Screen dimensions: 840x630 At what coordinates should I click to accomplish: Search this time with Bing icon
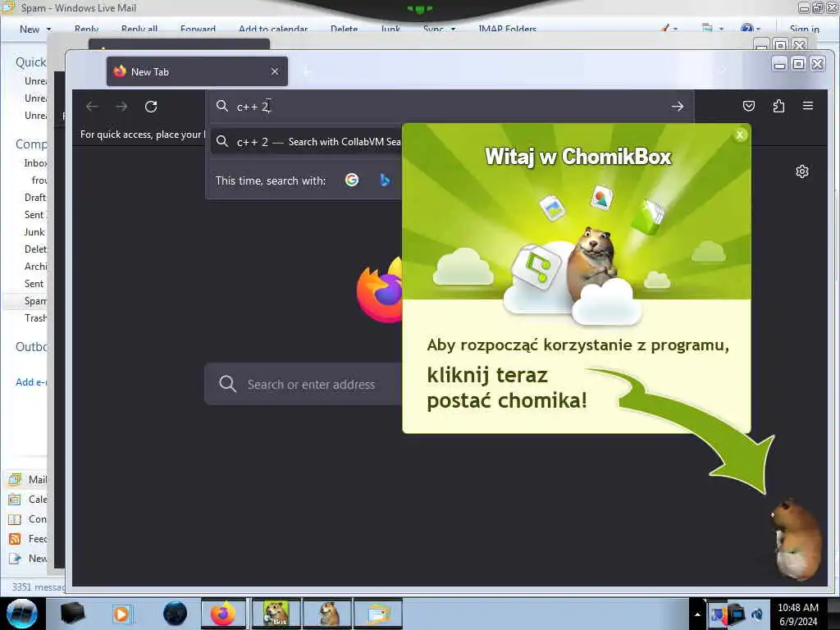(x=385, y=180)
